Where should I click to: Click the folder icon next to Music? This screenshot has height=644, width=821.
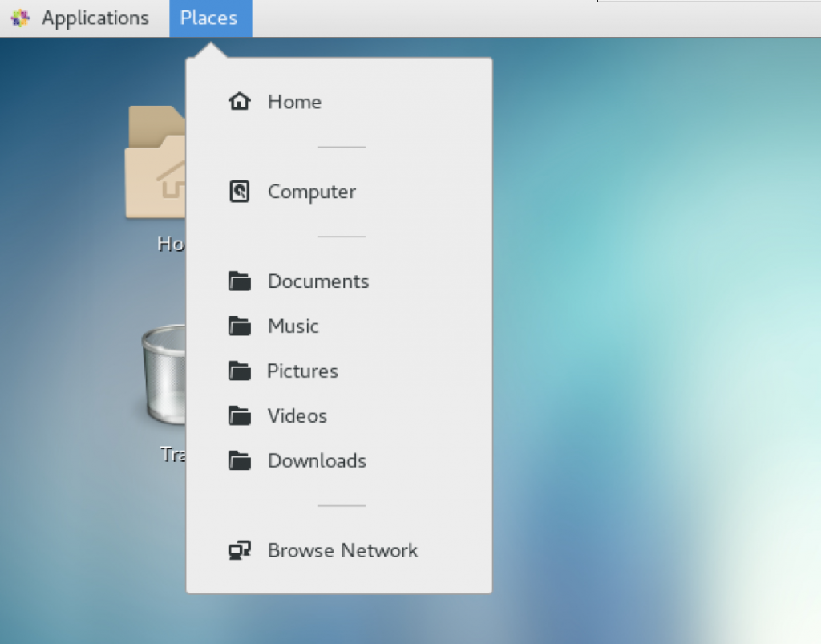[239, 326]
